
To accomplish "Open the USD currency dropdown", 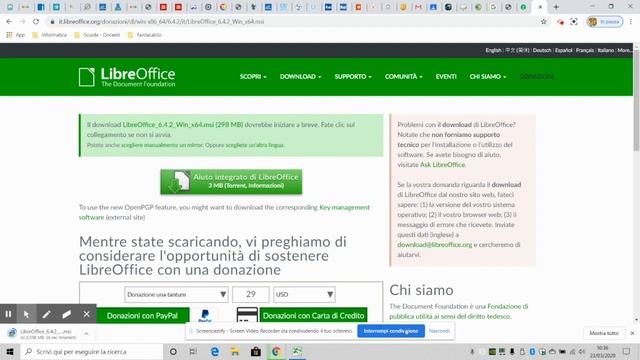I will coord(304,294).
